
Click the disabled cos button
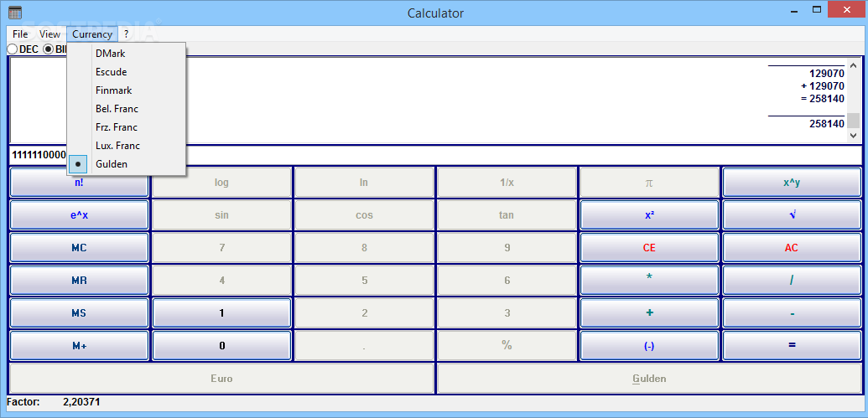point(364,215)
